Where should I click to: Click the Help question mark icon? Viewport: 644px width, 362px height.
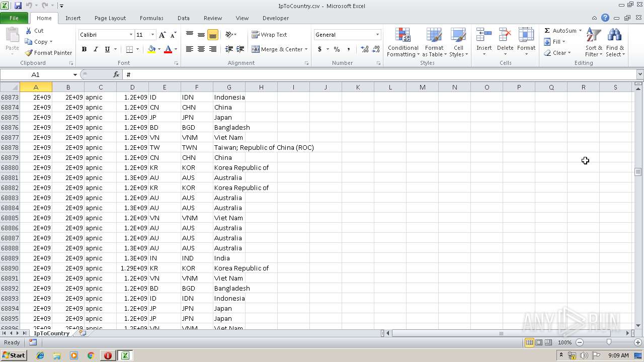[605, 18]
